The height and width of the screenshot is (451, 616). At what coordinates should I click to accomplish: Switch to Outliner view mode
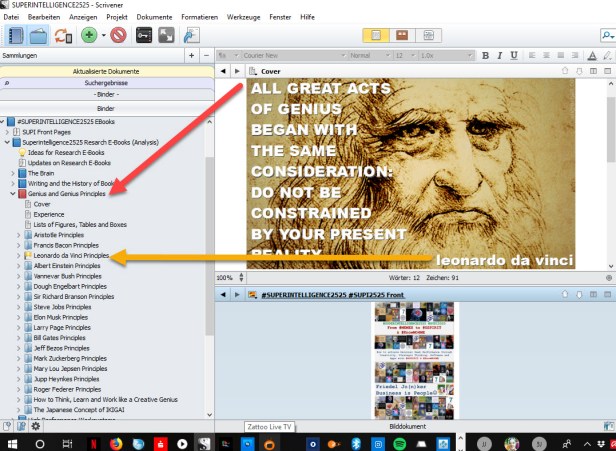coord(427,35)
